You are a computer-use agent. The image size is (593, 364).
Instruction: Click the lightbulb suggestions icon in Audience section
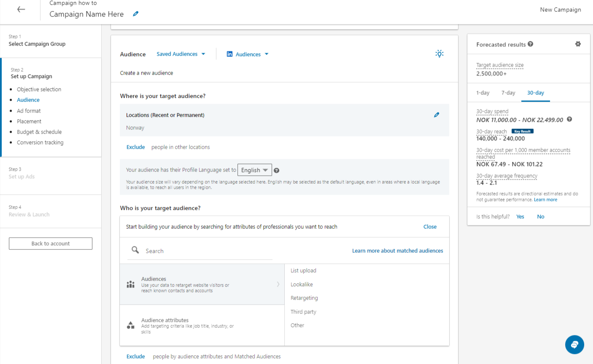coord(439,54)
